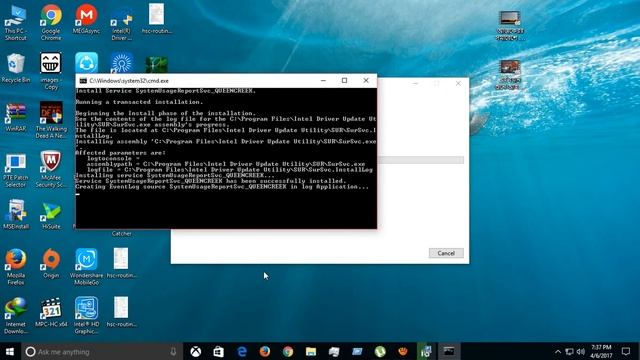Open Microsoft Store in taskbar
This screenshot has width=640, height=360.
(218, 351)
